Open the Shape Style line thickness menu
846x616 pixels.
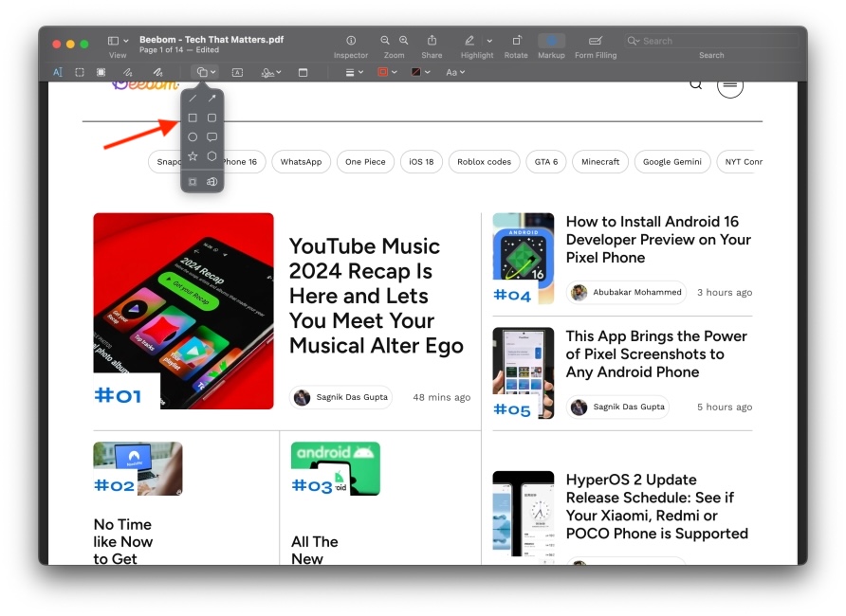tap(354, 72)
